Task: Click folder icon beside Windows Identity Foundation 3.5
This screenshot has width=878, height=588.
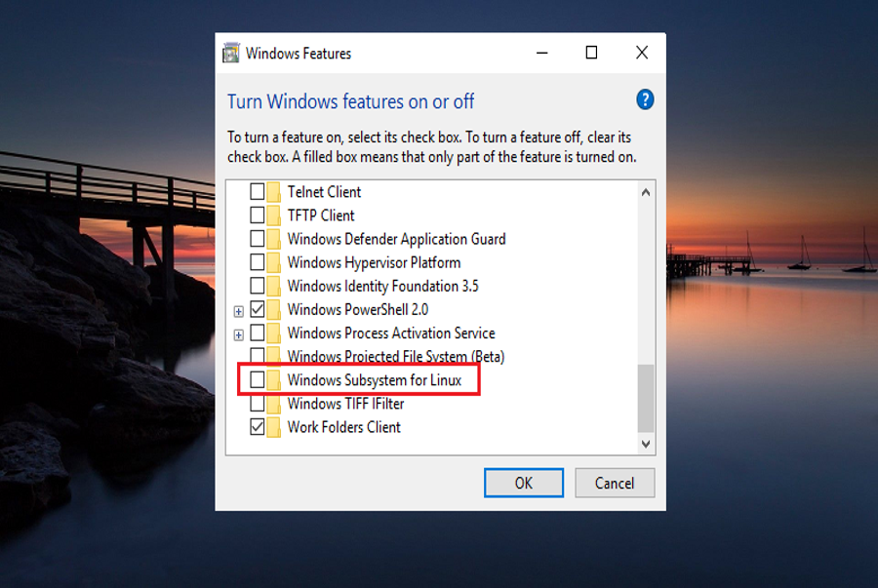Action: pyautogui.click(x=273, y=286)
